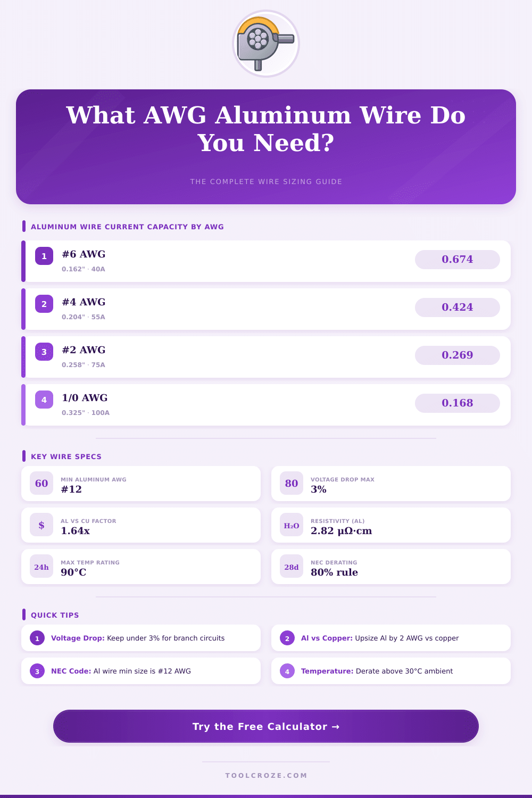Click the number 3 badge beside #2 AWG
The image size is (532, 798).
coord(44,352)
